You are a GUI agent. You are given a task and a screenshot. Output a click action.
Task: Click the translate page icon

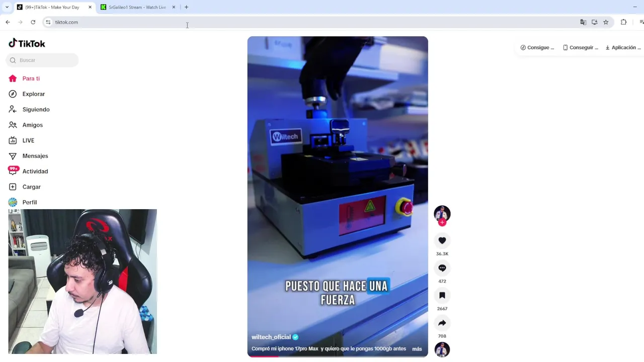click(x=583, y=22)
